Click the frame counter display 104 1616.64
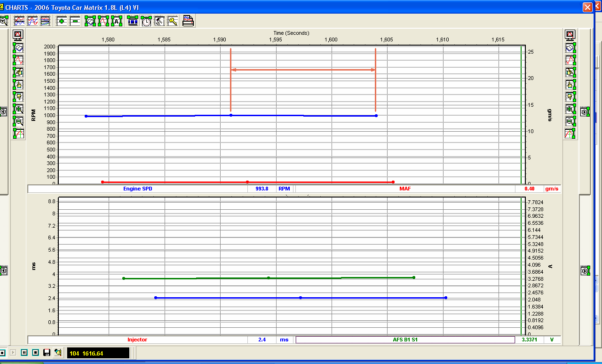Viewport: 602px width, 364px height. (98, 353)
